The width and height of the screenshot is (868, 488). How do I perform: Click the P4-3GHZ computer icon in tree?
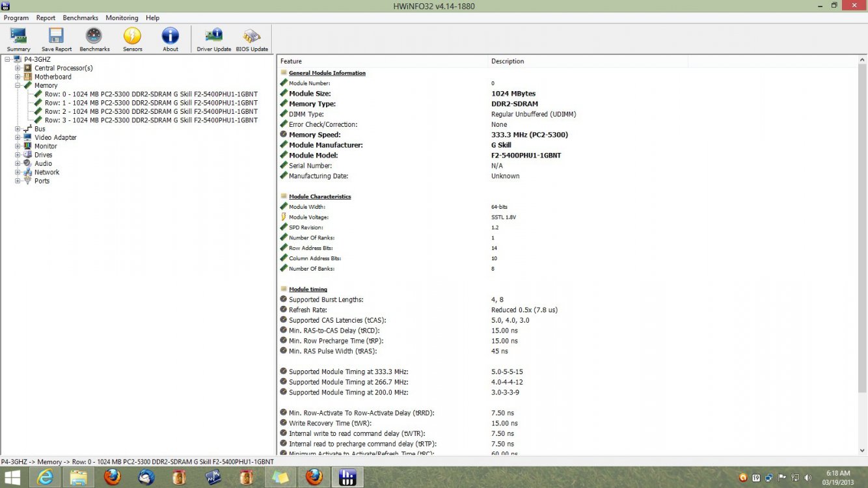pyautogui.click(x=18, y=59)
